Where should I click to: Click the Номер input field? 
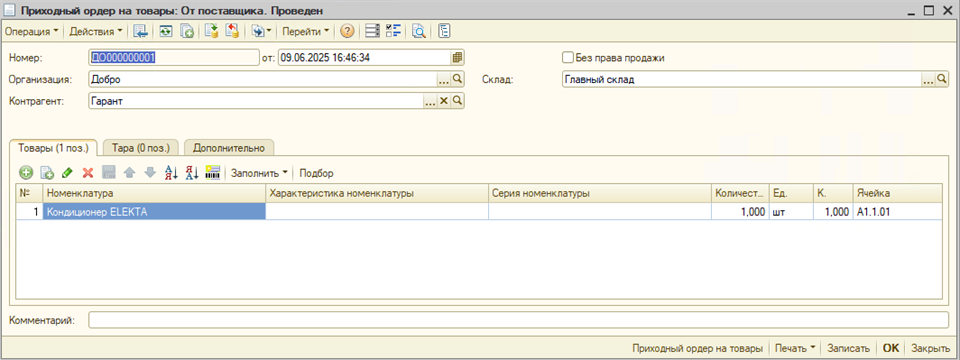pos(174,58)
